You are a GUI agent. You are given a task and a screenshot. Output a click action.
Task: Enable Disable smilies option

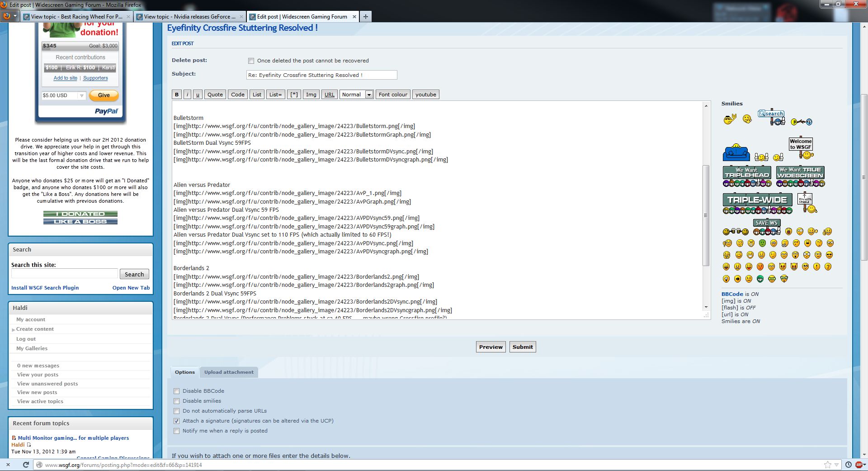(x=177, y=401)
